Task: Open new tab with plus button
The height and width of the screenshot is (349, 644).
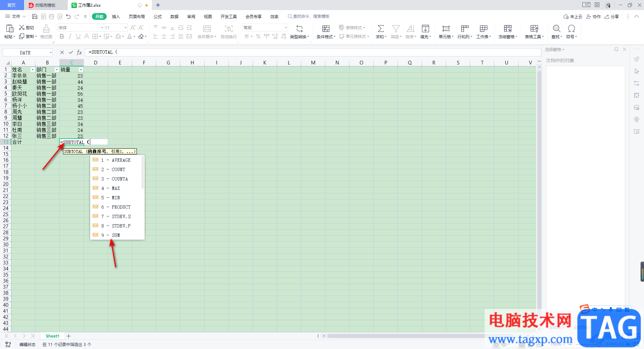Action: 158,5
